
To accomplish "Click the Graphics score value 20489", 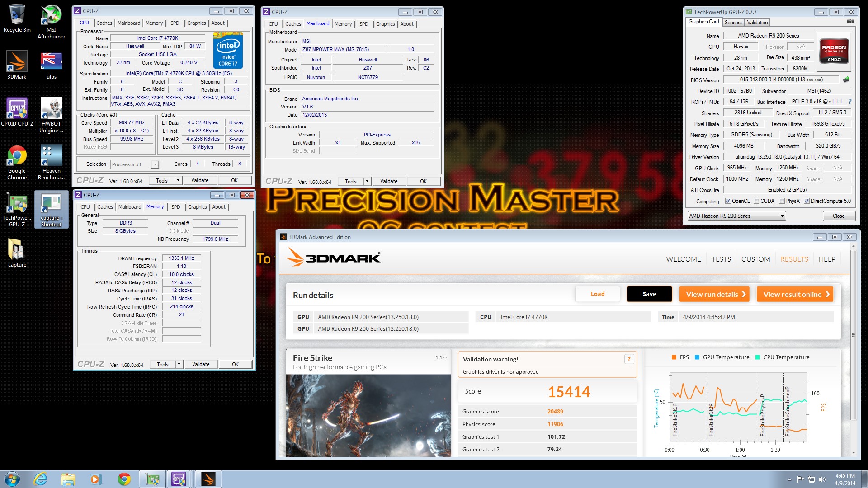I will coord(555,412).
